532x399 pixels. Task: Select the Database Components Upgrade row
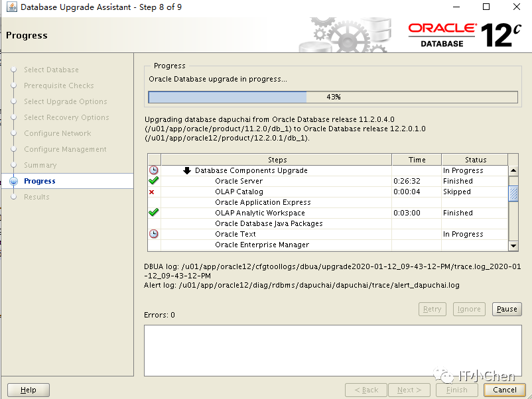pyautogui.click(x=328, y=170)
